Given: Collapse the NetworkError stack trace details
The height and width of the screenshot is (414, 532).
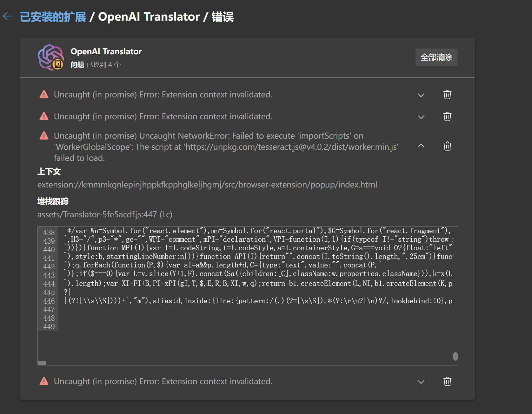Looking at the screenshot, I should (421, 146).
